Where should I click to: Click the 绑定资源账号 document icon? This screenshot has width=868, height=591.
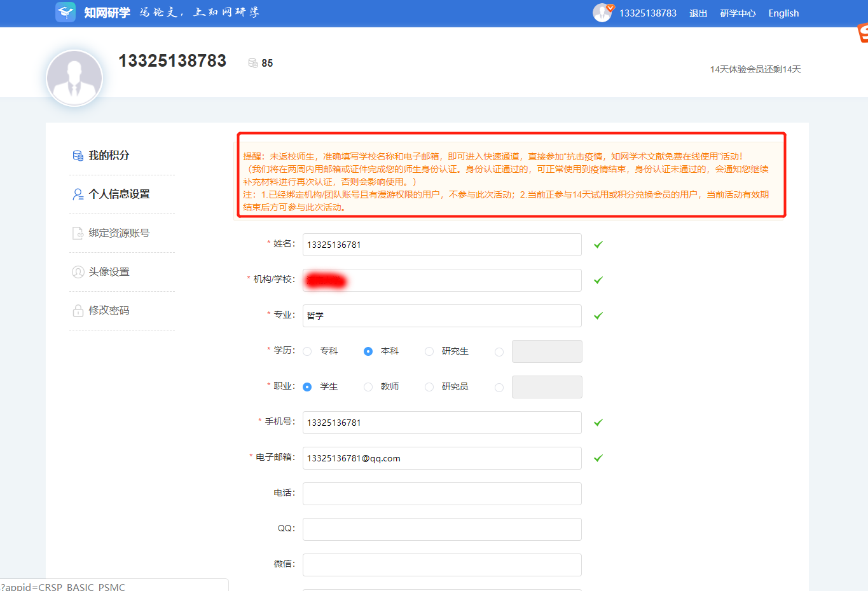pyautogui.click(x=78, y=233)
